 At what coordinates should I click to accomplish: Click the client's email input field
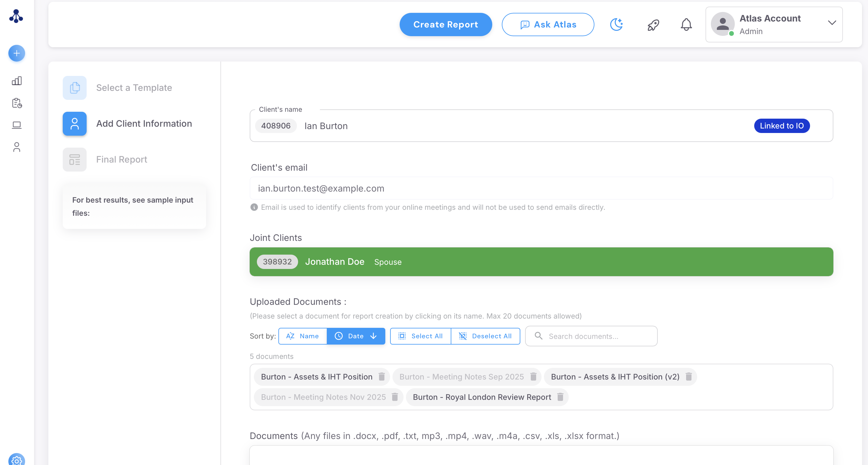tap(541, 188)
